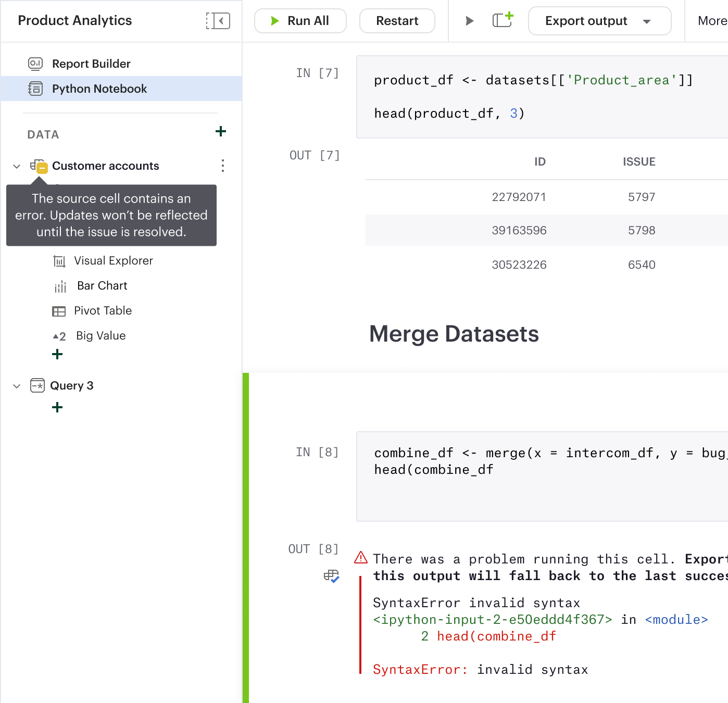
Task: Click Customer accounts warning dataset icon
Action: click(39, 166)
